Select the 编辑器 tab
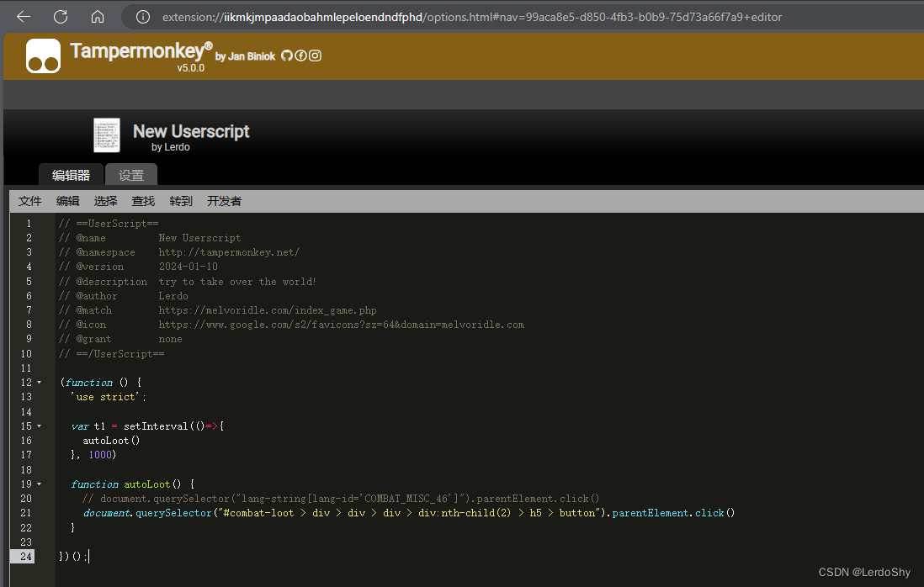The width and height of the screenshot is (924, 587). click(71, 174)
